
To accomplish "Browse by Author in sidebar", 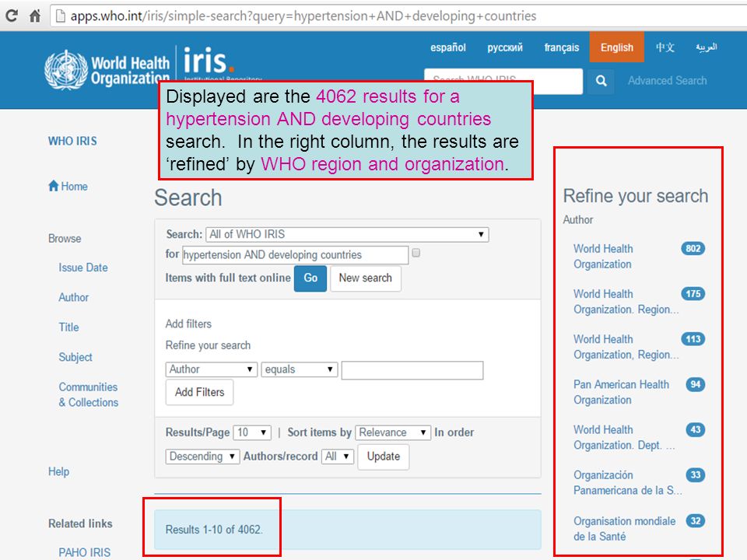I will point(73,298).
